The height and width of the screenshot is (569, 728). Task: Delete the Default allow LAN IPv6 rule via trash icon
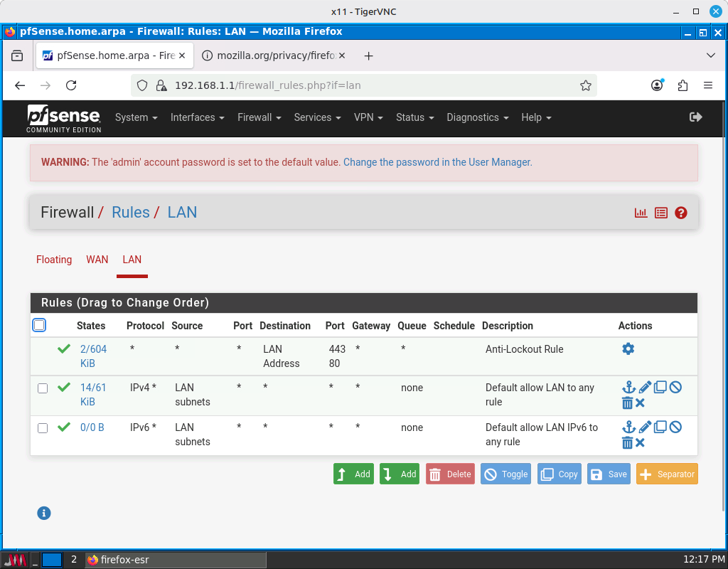coord(627,442)
